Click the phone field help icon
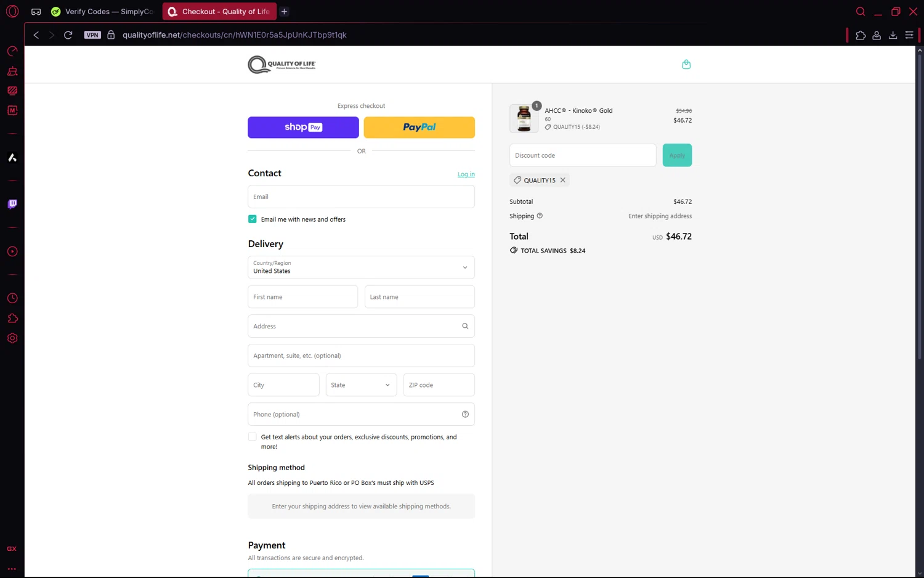 tap(465, 414)
